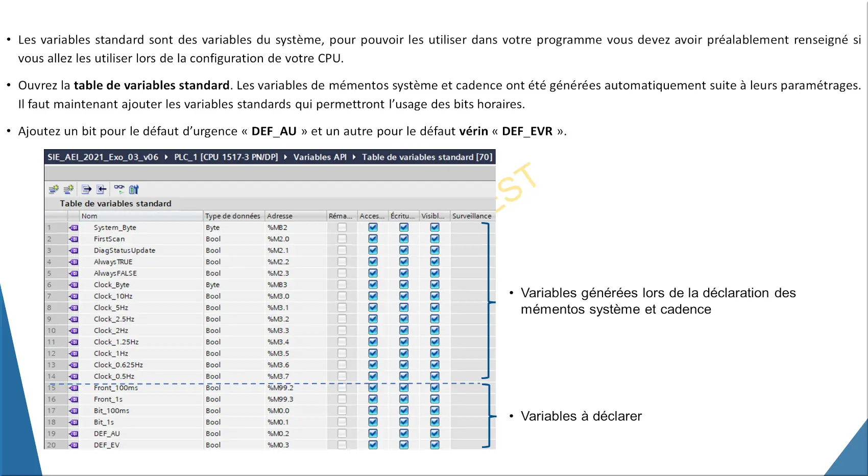Image resolution: width=868 pixels, height=476 pixels.
Task: Select the tag icon of Clock_2.5Hz row
Action: coord(74,319)
